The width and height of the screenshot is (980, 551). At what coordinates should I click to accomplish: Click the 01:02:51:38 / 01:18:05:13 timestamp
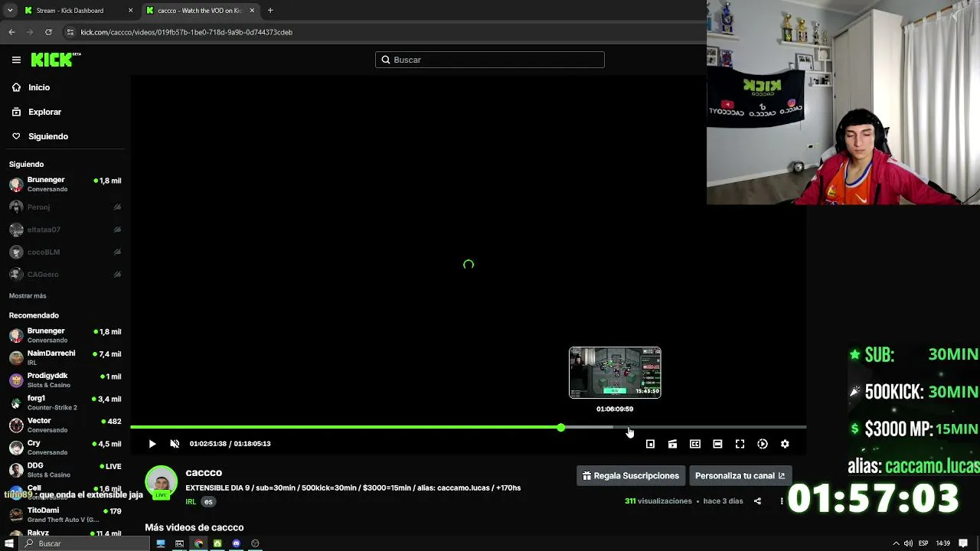[230, 444]
